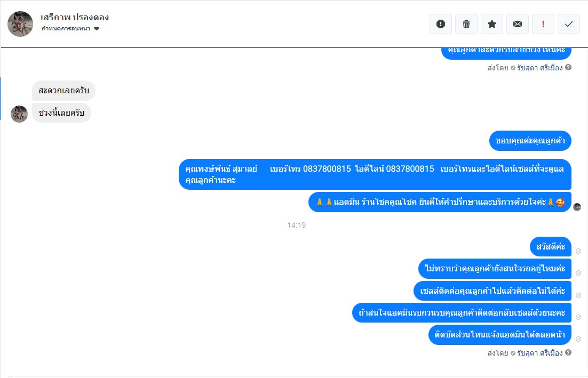Open the large profile picture in the header

tap(20, 24)
